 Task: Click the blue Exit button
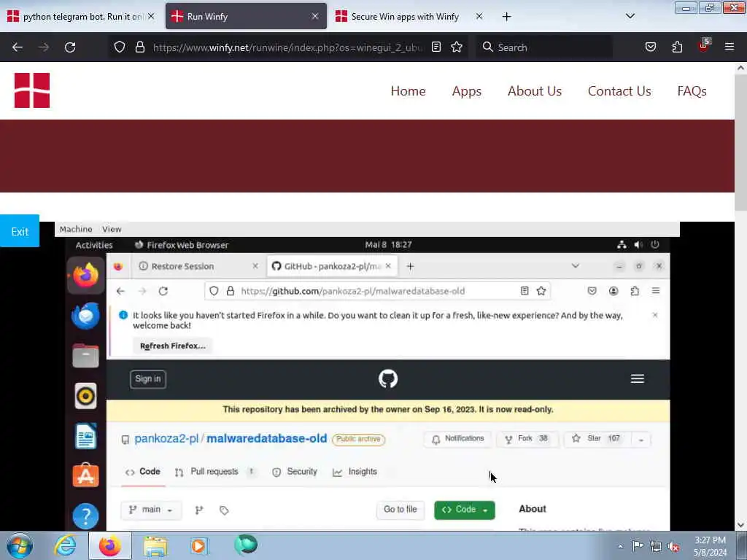coord(20,231)
